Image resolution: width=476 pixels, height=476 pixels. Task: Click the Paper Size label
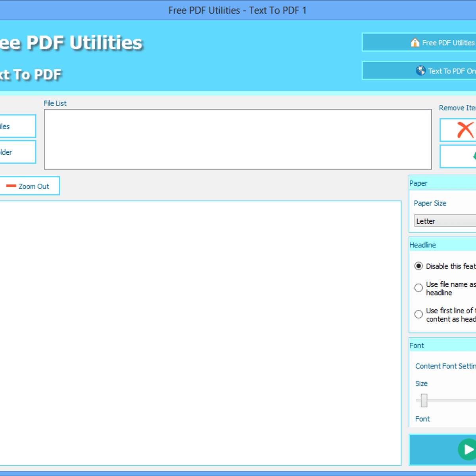[430, 203]
